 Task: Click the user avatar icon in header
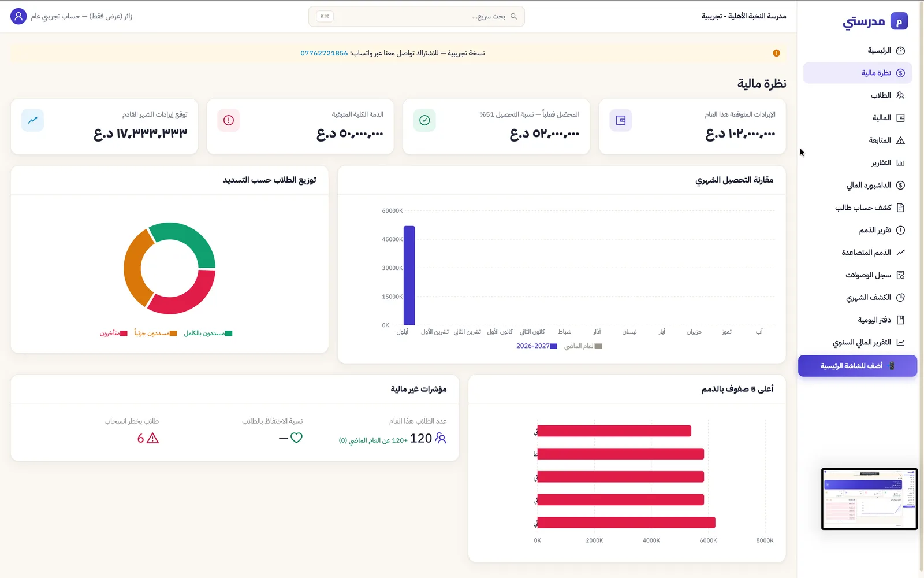[18, 16]
